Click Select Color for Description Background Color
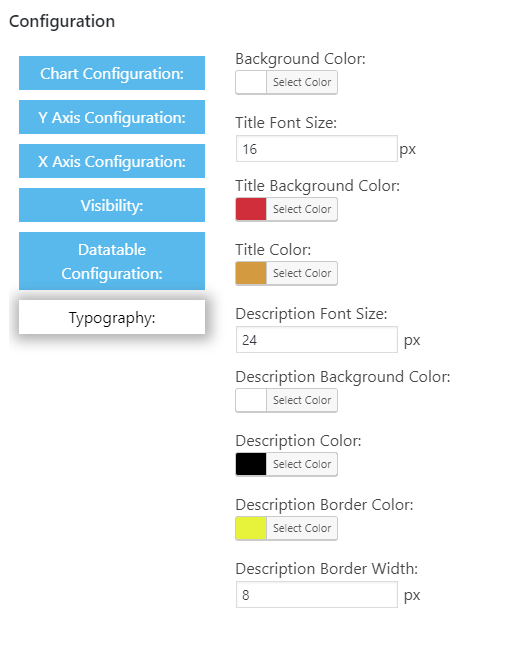 (302, 400)
